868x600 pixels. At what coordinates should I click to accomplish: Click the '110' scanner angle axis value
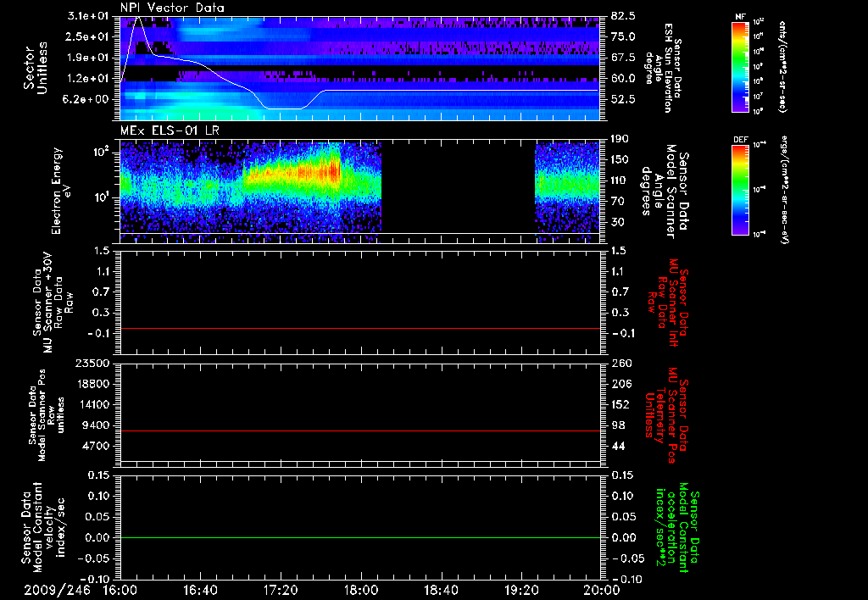(x=620, y=181)
